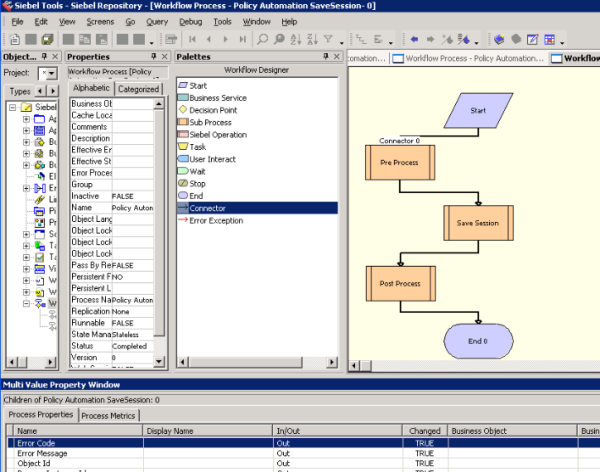Click the Add Bookmark star icon
Image resolution: width=600 pixels, height=472 pixels.
pos(447,39)
